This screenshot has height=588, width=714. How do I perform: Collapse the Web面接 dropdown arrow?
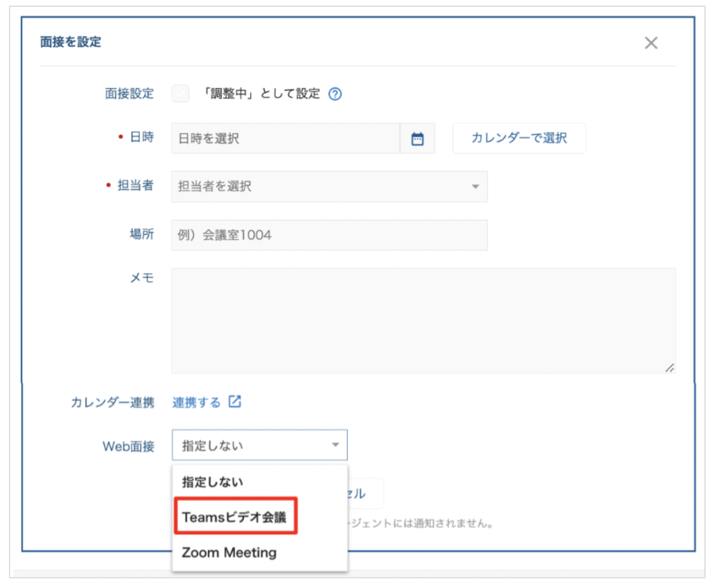click(x=336, y=445)
